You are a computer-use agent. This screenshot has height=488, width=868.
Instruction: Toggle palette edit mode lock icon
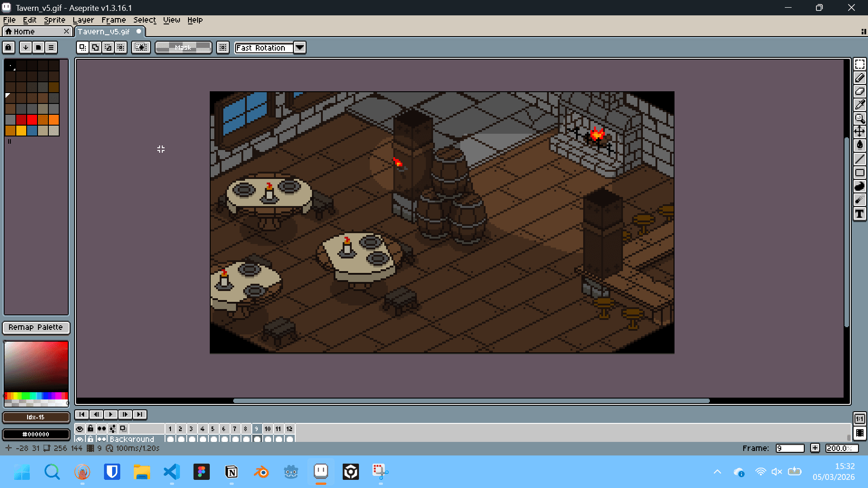coord(8,47)
